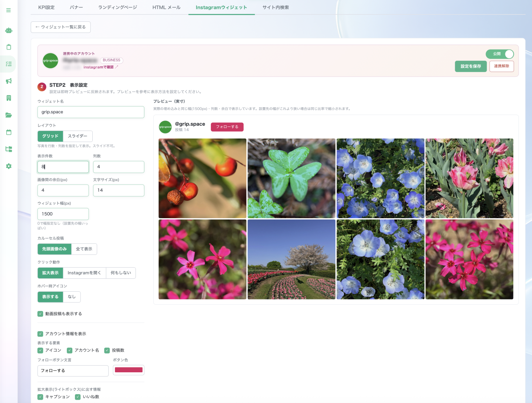Open the calendar icon in the sidebar

(x=9, y=132)
